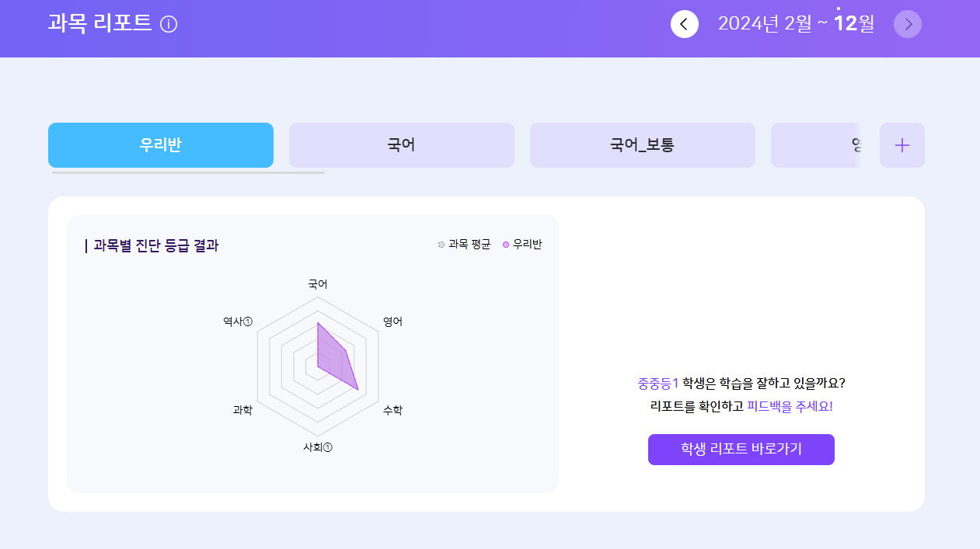
Task: Click the purple shaded radar chart area
Action: tap(333, 359)
